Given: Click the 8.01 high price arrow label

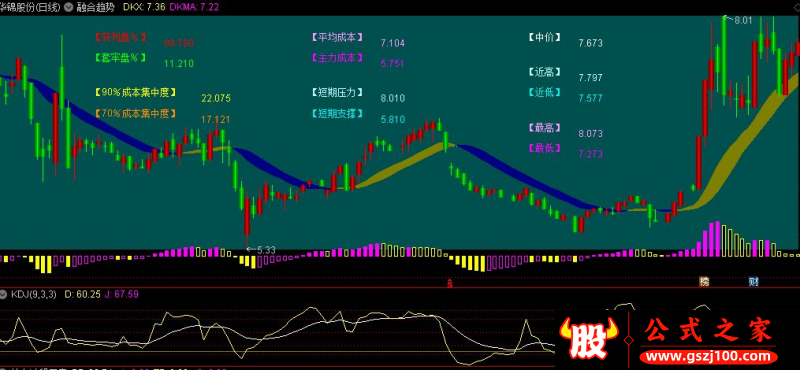Looking at the screenshot, I should [x=738, y=20].
